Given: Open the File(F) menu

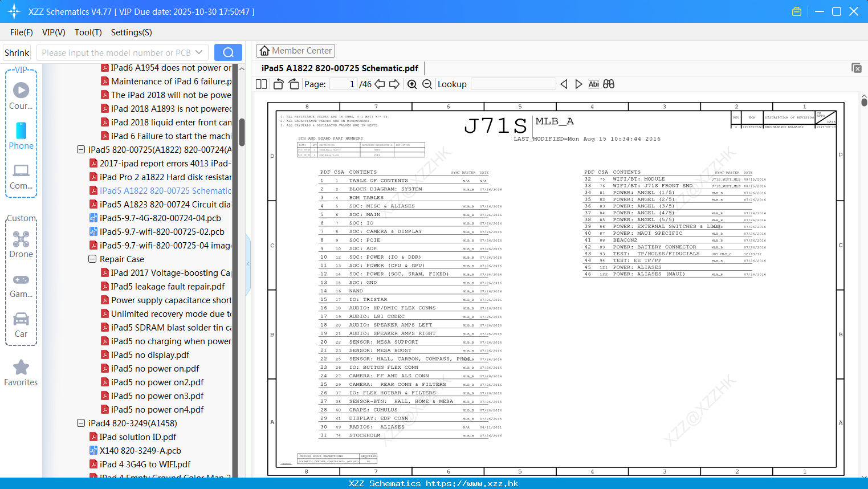Looking at the screenshot, I should point(22,32).
